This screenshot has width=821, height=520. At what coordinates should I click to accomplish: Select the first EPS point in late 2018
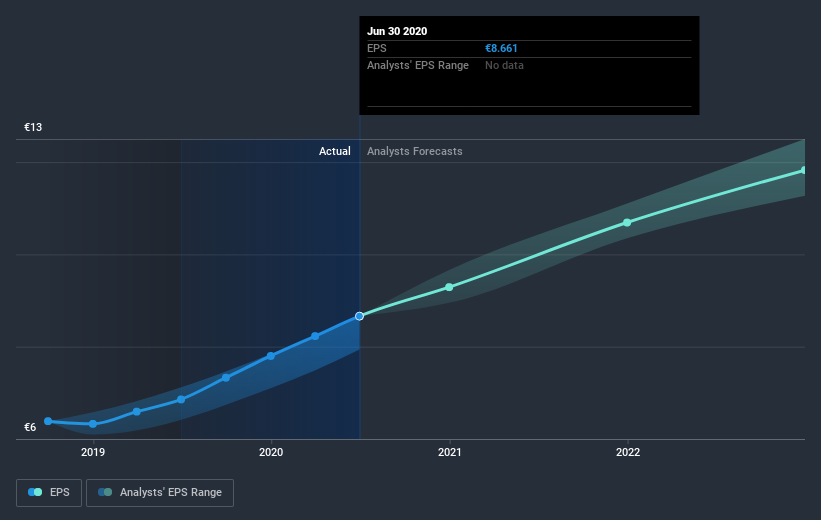pyautogui.click(x=48, y=422)
